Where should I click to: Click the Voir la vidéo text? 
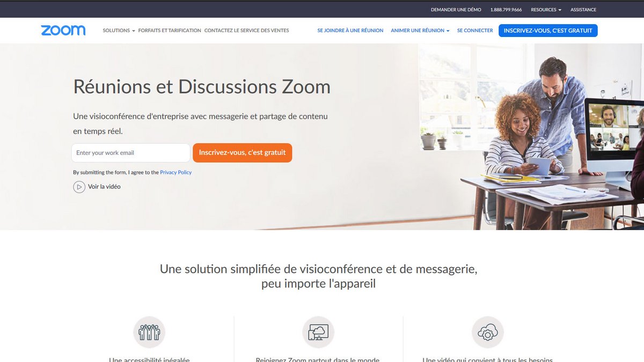(x=104, y=187)
